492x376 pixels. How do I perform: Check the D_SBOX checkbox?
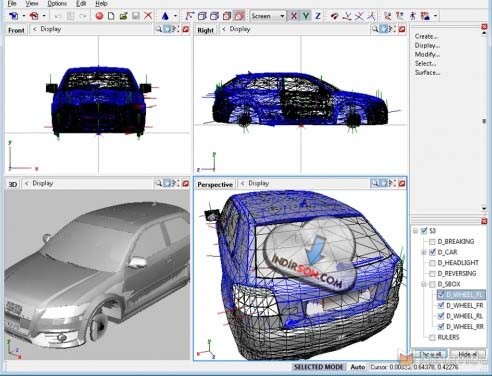point(432,284)
